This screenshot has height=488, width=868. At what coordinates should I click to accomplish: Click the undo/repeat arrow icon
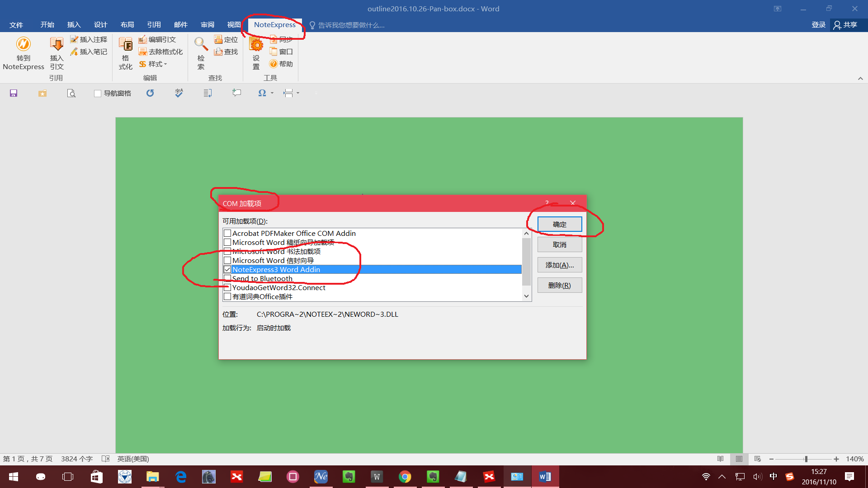click(150, 93)
